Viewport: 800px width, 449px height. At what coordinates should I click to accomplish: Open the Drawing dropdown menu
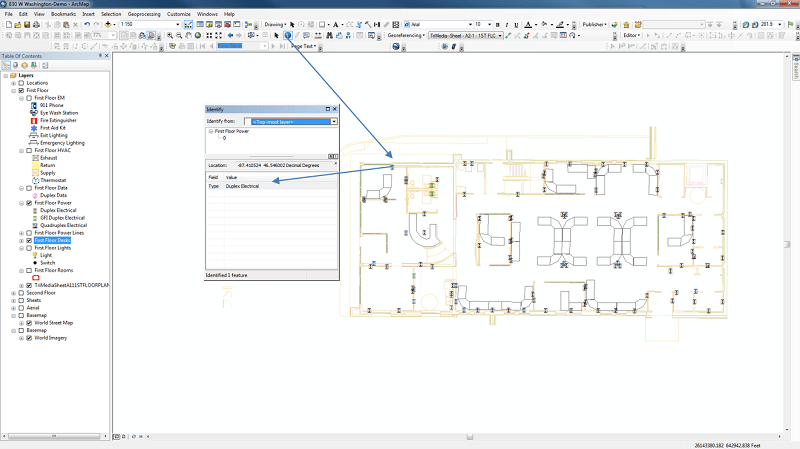[x=276, y=24]
